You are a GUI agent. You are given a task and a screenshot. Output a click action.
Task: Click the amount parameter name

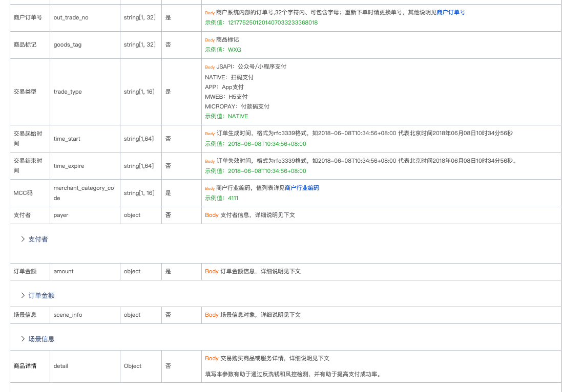[64, 271]
